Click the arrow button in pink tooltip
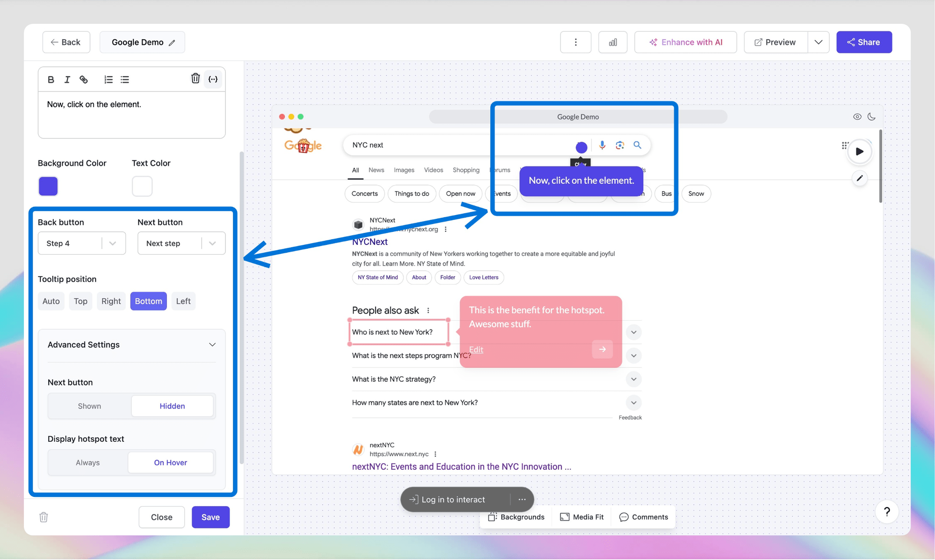Viewport: 935px width, 560px height. tap(602, 349)
